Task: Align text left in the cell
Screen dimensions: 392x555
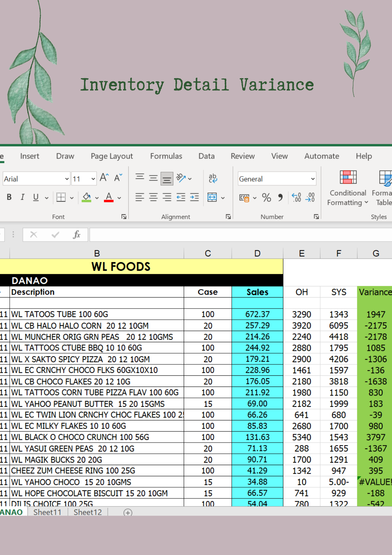Action: pos(140,197)
